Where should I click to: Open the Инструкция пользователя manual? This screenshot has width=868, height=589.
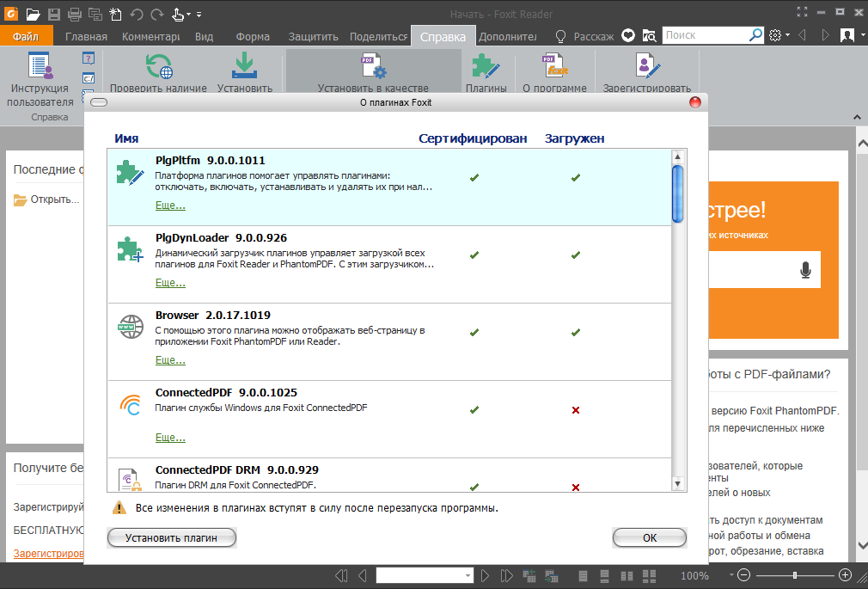[40, 80]
